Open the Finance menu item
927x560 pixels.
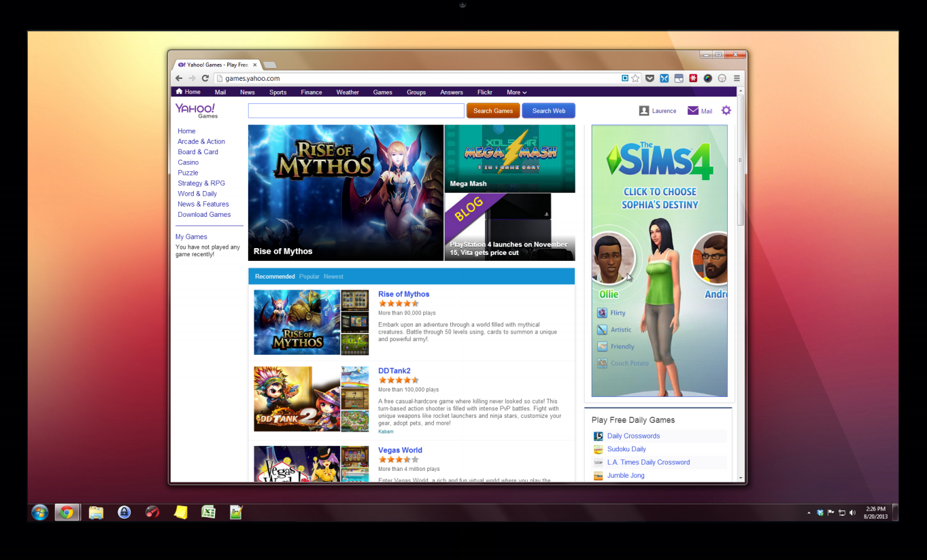[311, 92]
